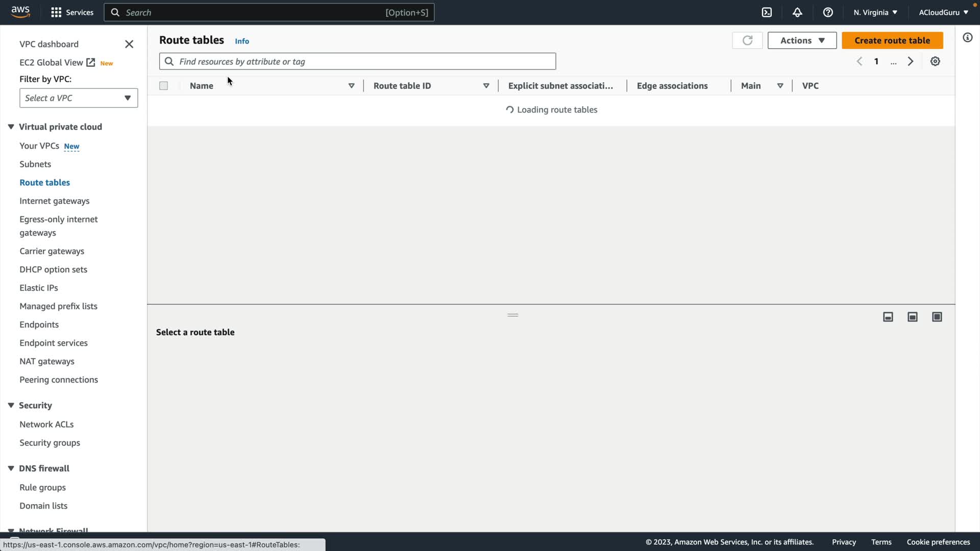Expand split panel to full view icon

(937, 317)
